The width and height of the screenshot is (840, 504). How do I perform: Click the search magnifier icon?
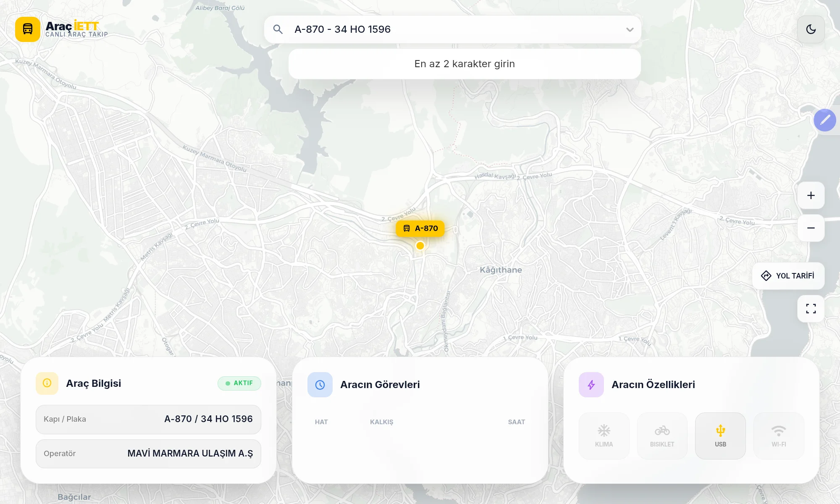278,29
